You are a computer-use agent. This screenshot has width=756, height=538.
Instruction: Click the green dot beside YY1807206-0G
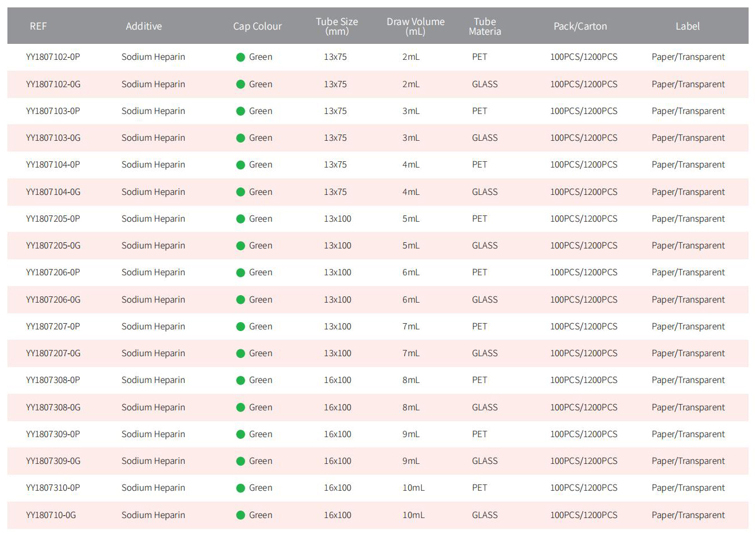click(241, 300)
